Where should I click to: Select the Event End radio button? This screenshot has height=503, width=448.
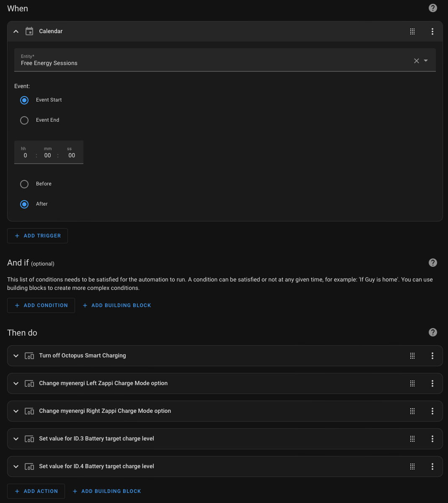pos(24,120)
